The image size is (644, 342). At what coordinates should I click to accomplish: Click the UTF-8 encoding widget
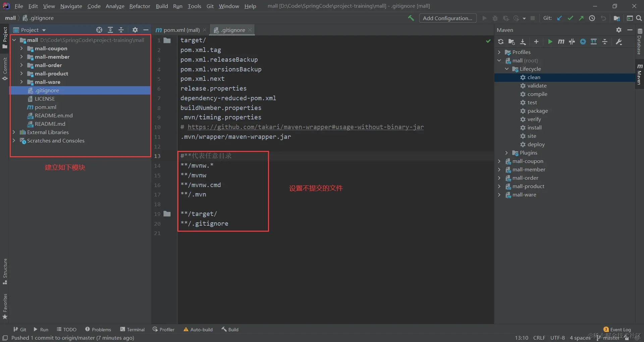557,338
